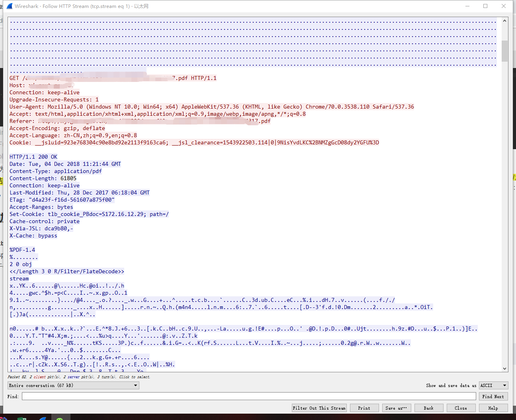Viewport: 516px width, 420px height.
Task: Click the GET request line ending in .pdf HTTP/1.1
Action: click(x=113, y=78)
